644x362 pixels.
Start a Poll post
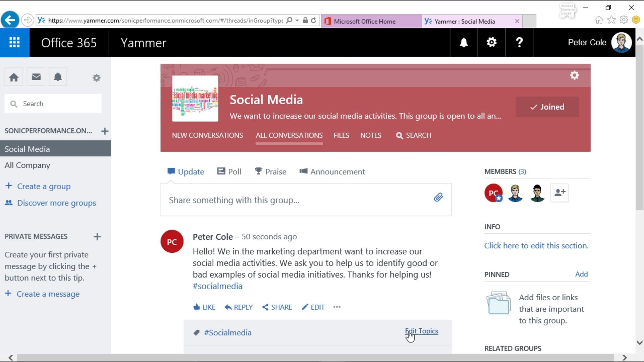pos(229,171)
